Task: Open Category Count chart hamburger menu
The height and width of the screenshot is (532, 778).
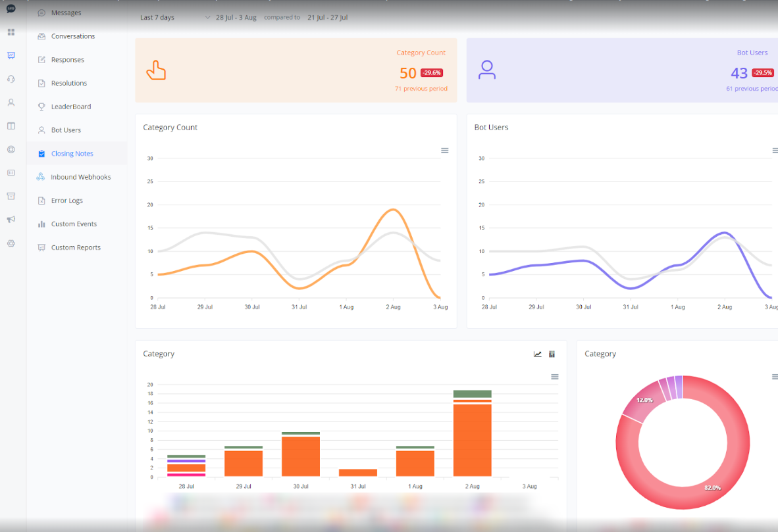Action: (x=445, y=151)
